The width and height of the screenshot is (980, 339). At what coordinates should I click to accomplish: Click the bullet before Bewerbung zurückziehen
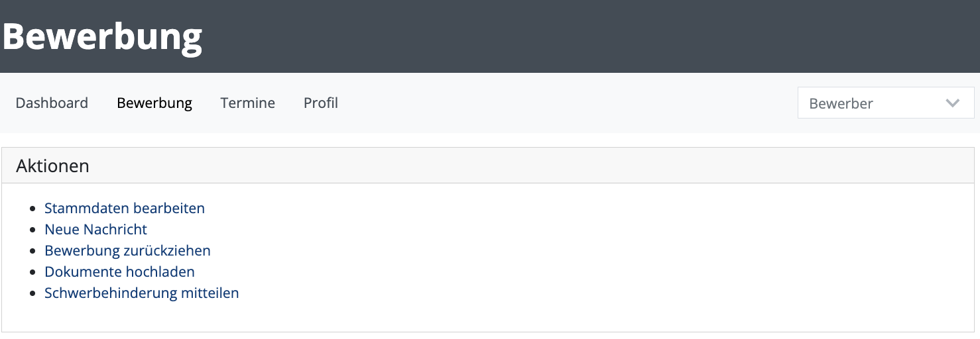pos(33,251)
